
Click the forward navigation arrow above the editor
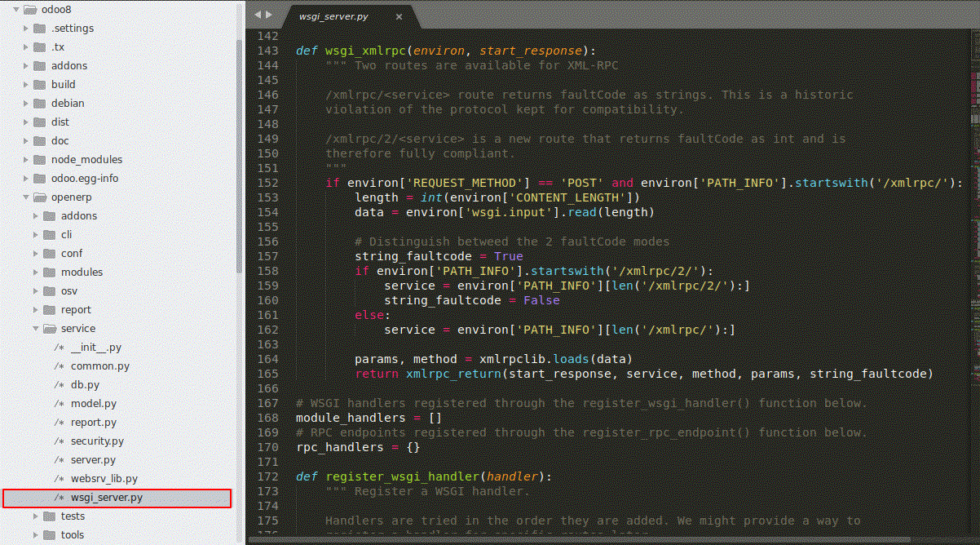pyautogui.click(x=267, y=14)
